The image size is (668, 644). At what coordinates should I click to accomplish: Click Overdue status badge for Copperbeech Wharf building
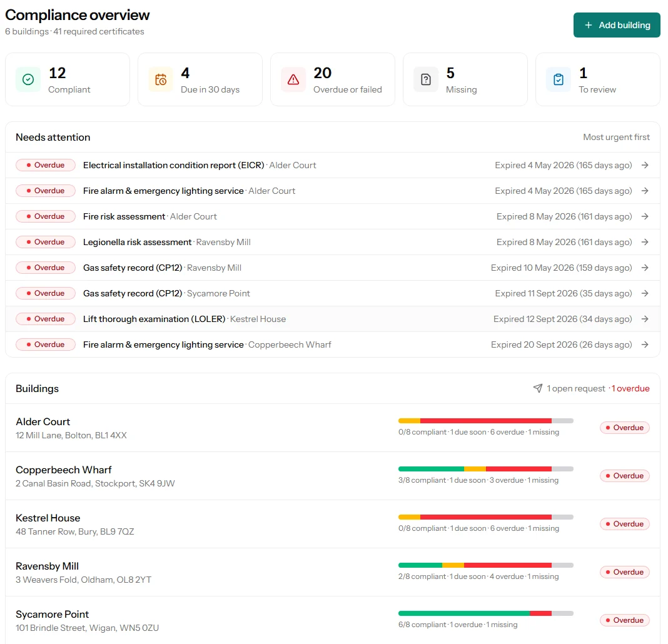coord(625,476)
